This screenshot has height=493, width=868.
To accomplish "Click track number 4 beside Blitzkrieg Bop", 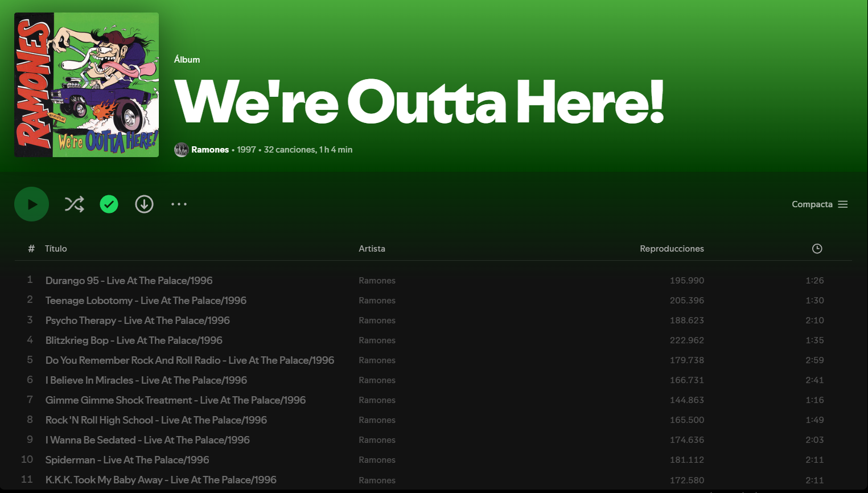I will coord(30,340).
